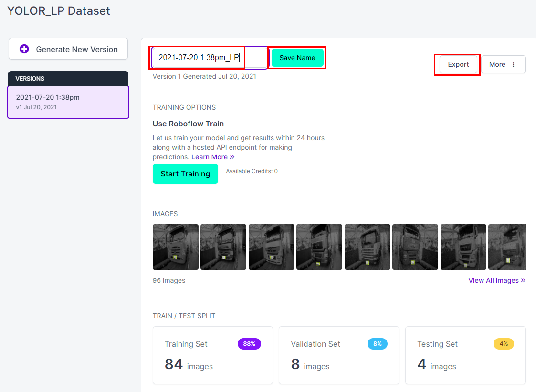The image size is (536, 392).
Task: Open the fifth truck image thumbnail
Action: [368, 247]
